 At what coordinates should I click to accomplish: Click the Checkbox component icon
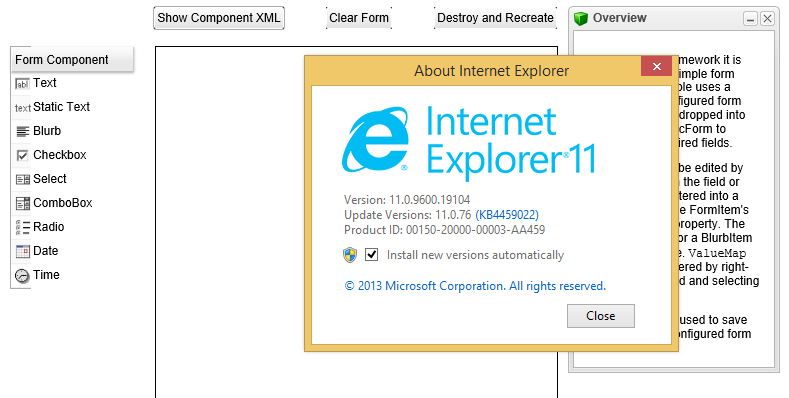click(23, 155)
